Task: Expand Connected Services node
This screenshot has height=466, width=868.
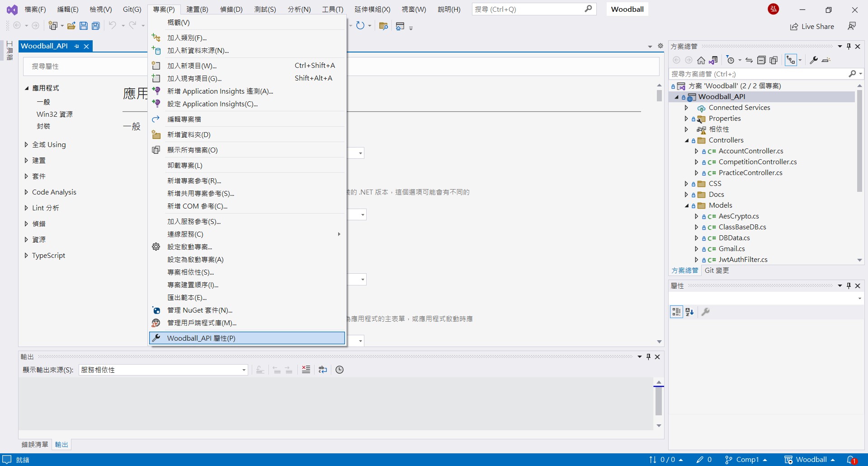Action: pos(687,108)
